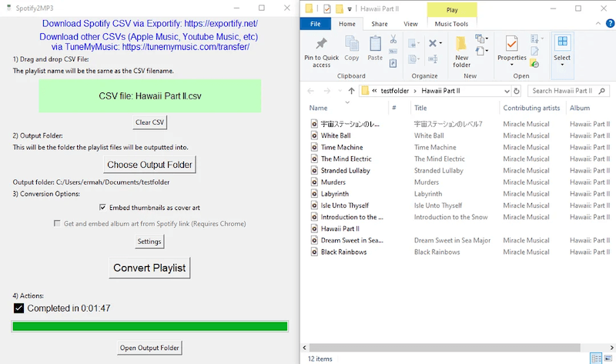
Task: Expand the Delete dropdown arrow
Action: (440, 43)
